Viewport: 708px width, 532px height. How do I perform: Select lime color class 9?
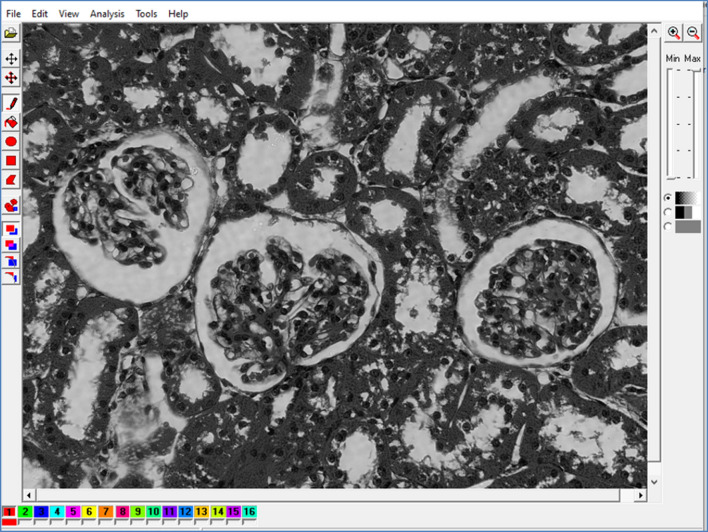pyautogui.click(x=138, y=512)
